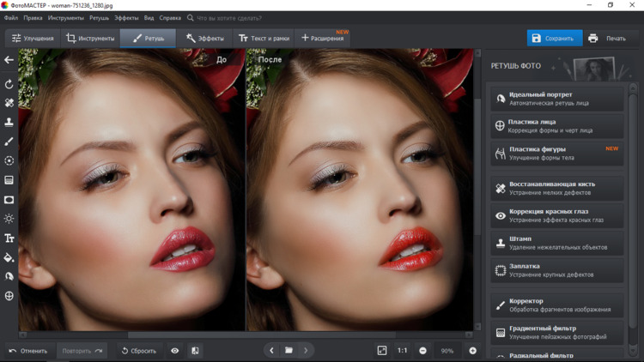Switch to the Улучшения tab

pyautogui.click(x=33, y=39)
